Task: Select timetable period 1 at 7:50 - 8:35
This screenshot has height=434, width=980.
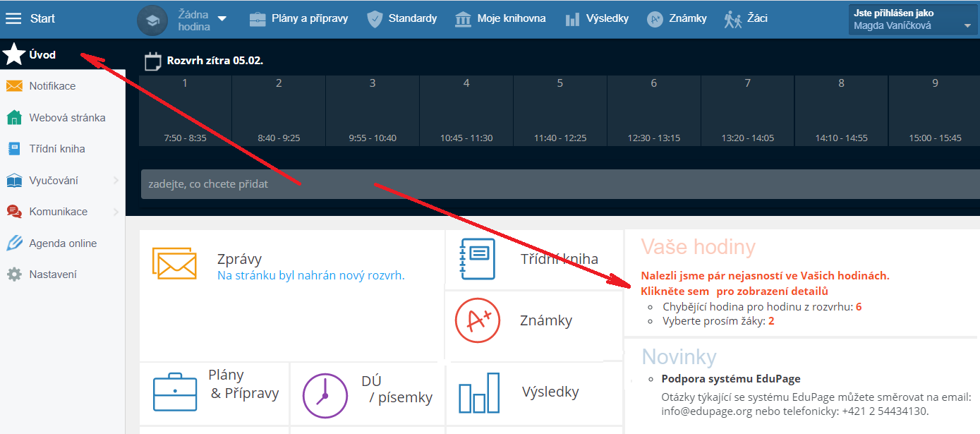Action: click(x=185, y=111)
